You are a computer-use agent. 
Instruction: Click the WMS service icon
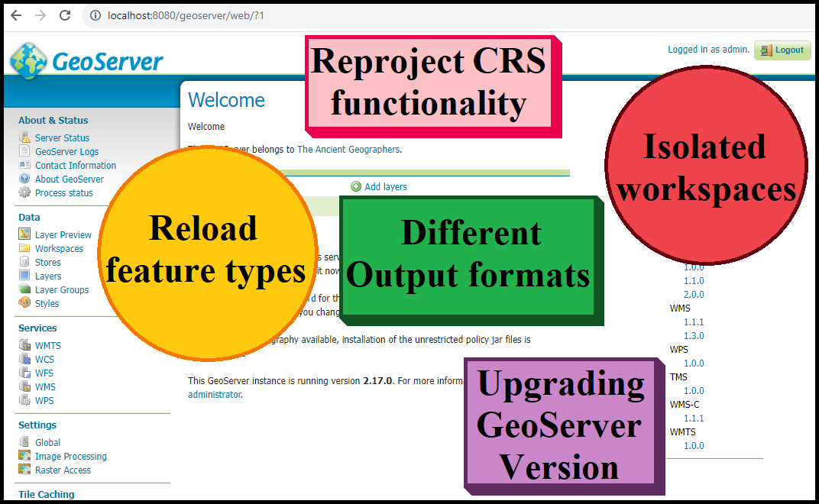[x=24, y=386]
